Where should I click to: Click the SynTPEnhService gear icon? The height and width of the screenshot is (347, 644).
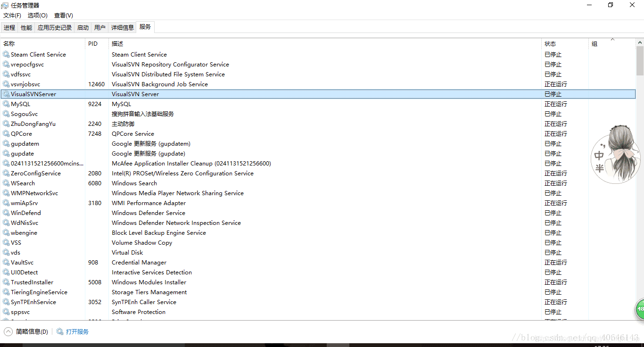click(x=6, y=302)
